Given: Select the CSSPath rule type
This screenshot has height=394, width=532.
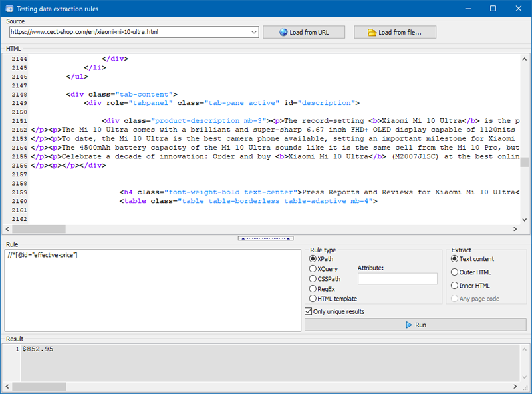Looking at the screenshot, I should pyautogui.click(x=312, y=279).
